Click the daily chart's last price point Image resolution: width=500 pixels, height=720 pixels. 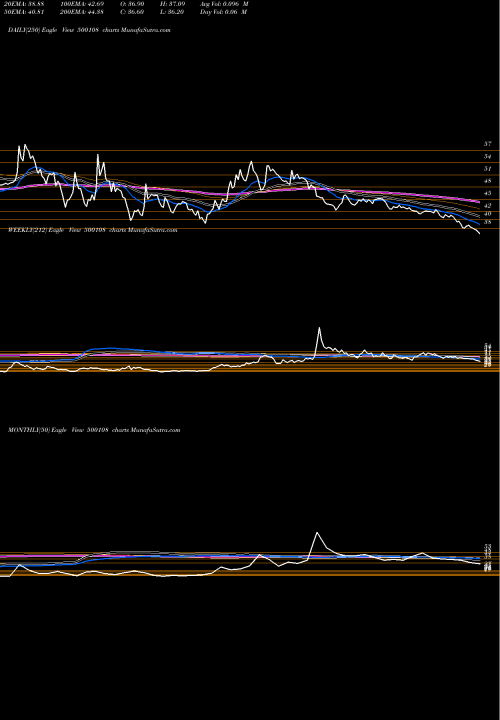(x=479, y=234)
